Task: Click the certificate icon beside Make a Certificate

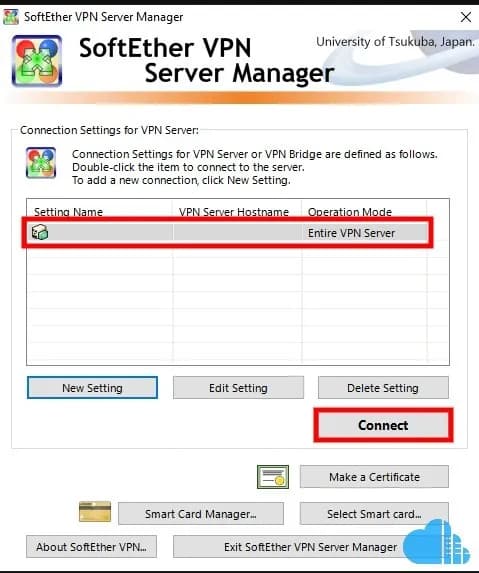Action: 273,477
